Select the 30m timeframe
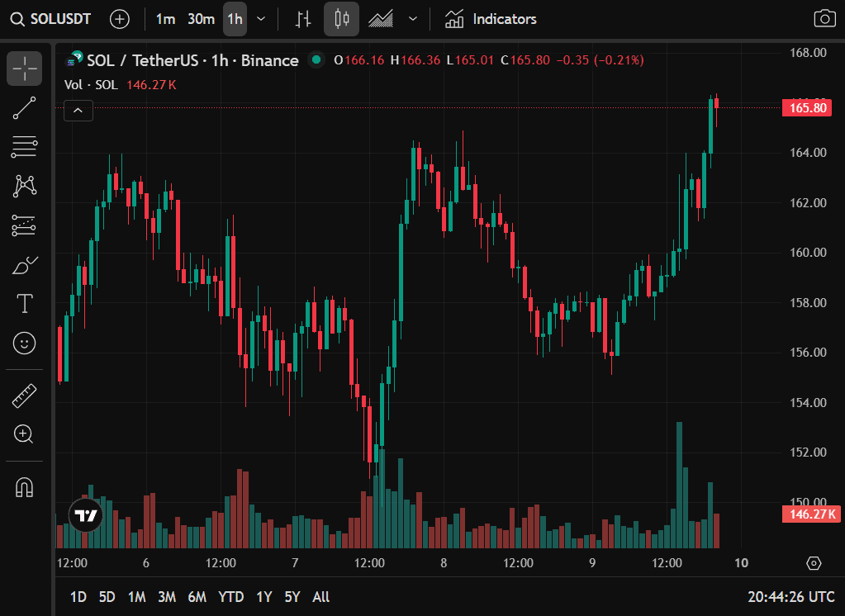The height and width of the screenshot is (616, 845). pos(201,19)
